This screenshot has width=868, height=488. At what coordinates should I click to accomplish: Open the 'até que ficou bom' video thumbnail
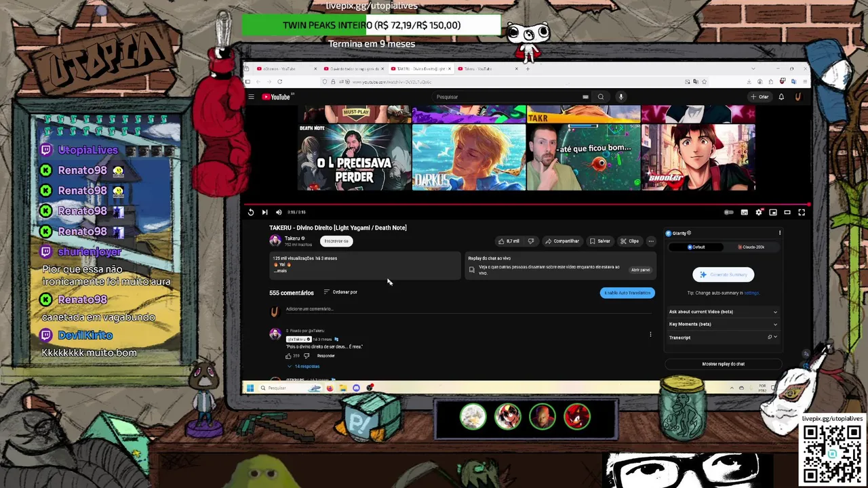583,157
